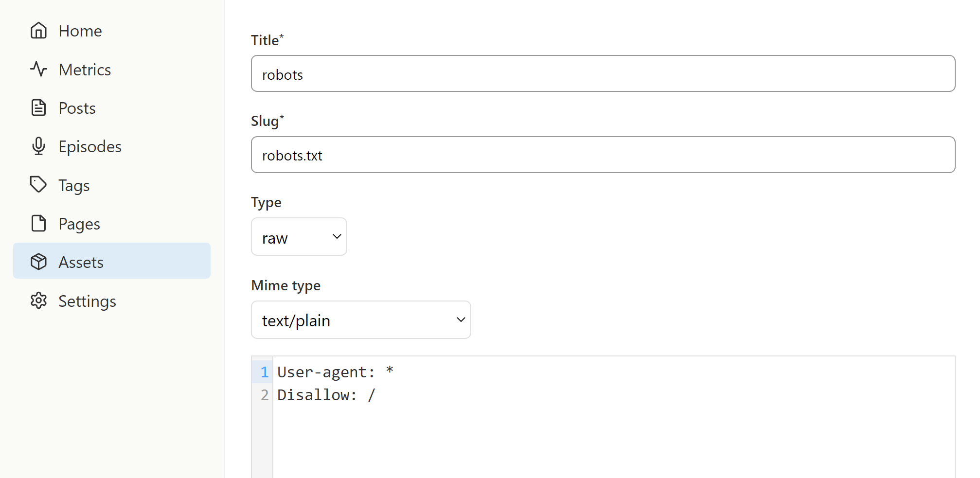The image size is (980, 478).
Task: Click line number 2 in editor gutter
Action: [264, 395]
